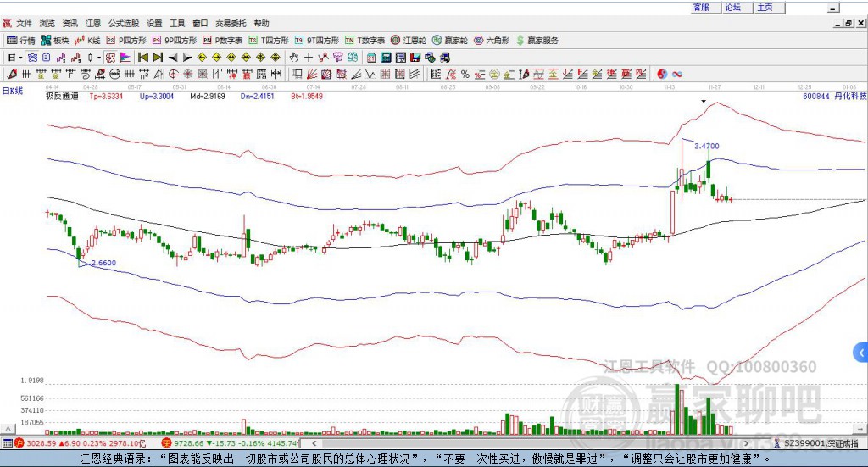Jump to the first record arrow button
Viewport: 868px width, 467px height.
[143, 58]
